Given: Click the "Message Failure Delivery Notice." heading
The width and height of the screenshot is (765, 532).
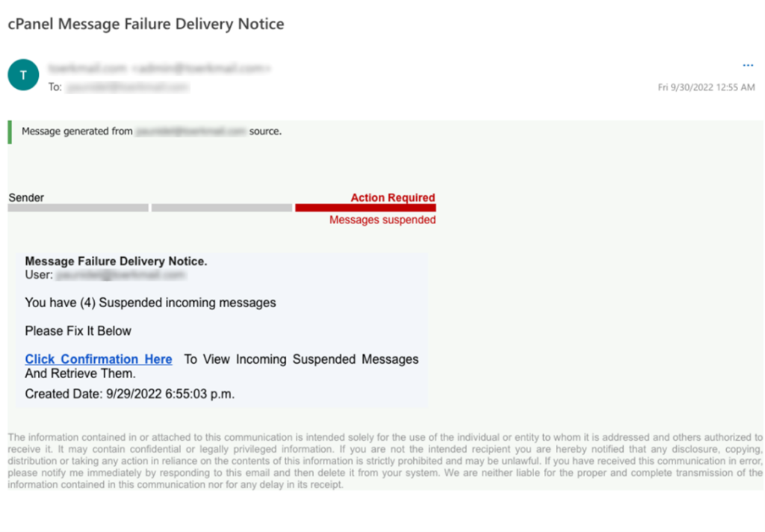Looking at the screenshot, I should (116, 262).
